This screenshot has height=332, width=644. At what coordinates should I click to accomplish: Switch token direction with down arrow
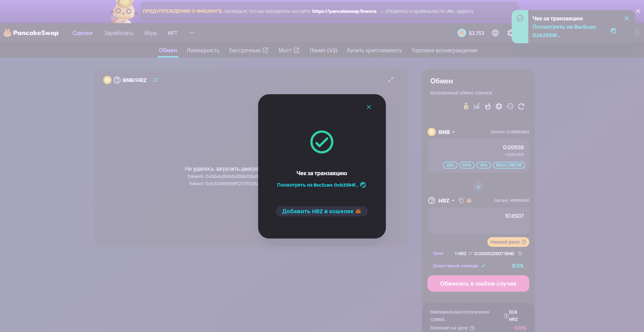tap(478, 187)
